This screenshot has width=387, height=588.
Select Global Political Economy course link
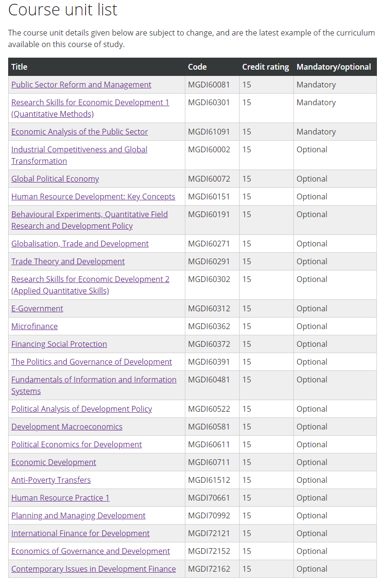55,179
